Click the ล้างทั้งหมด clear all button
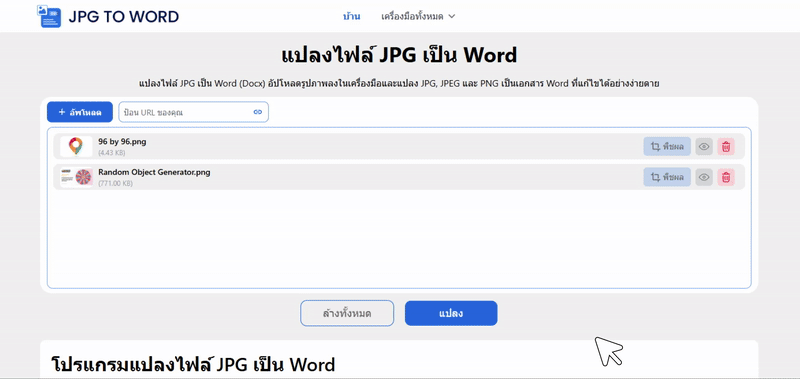This screenshot has width=800, height=379. (347, 313)
